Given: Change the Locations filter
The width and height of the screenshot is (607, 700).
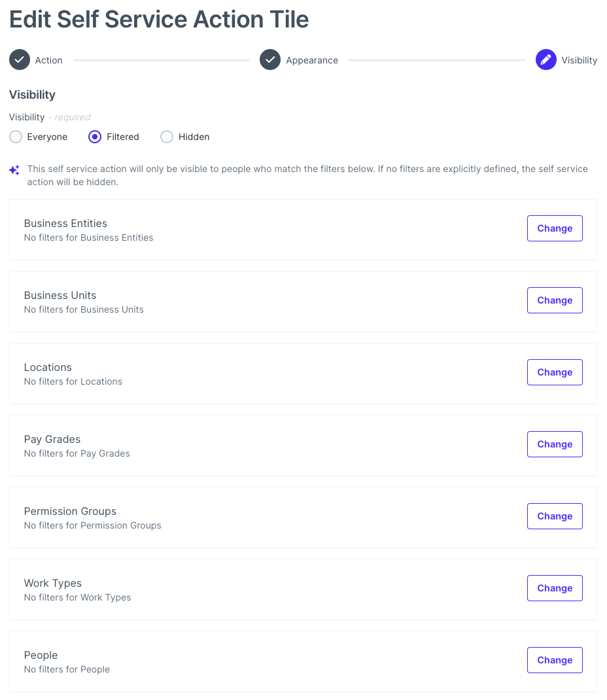Looking at the screenshot, I should 555,372.
